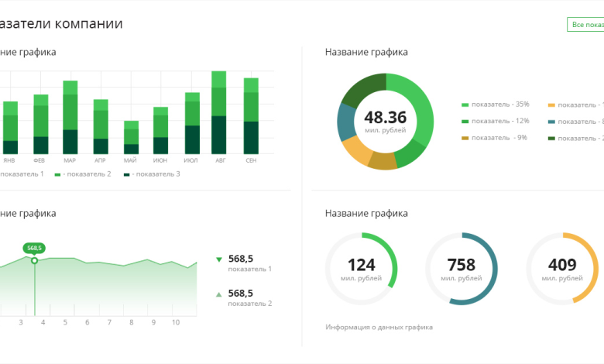
Task: Click the МАР month label on bar chart axis
Action: (70, 160)
